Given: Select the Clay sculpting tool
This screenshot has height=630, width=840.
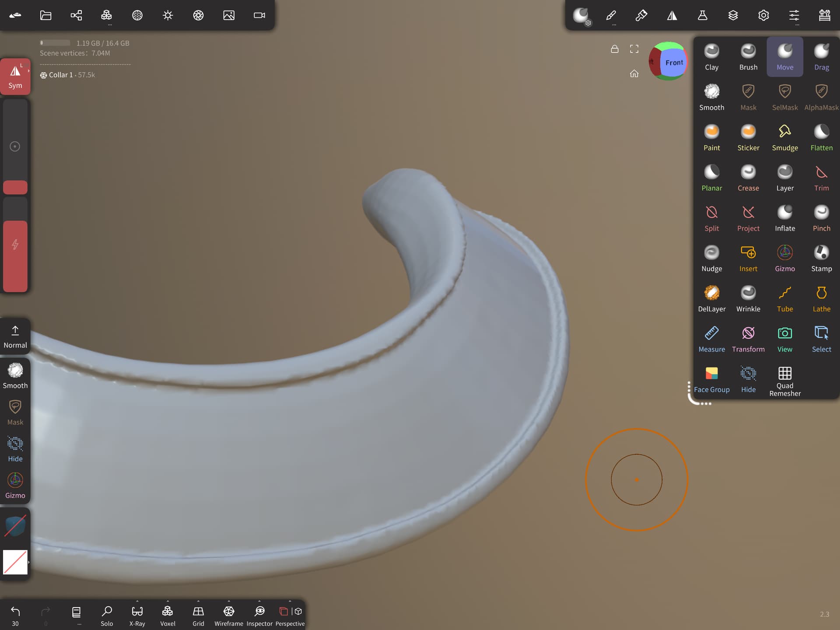Looking at the screenshot, I should pyautogui.click(x=711, y=57).
